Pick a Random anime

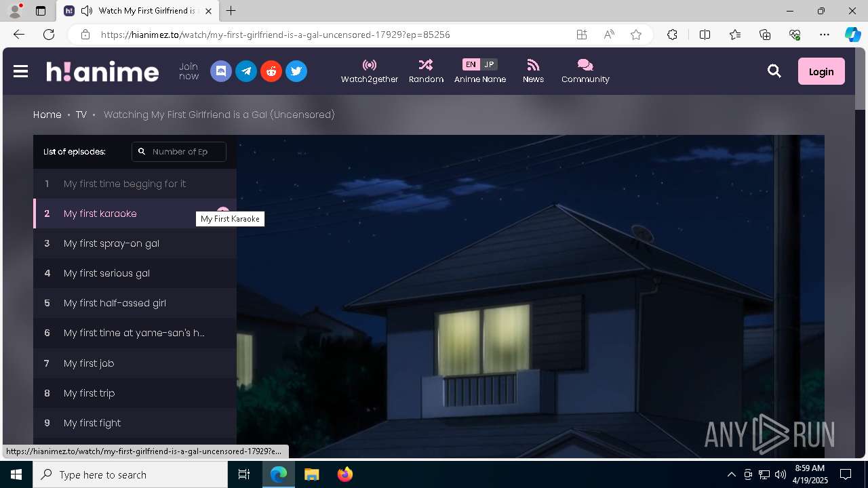(x=426, y=71)
